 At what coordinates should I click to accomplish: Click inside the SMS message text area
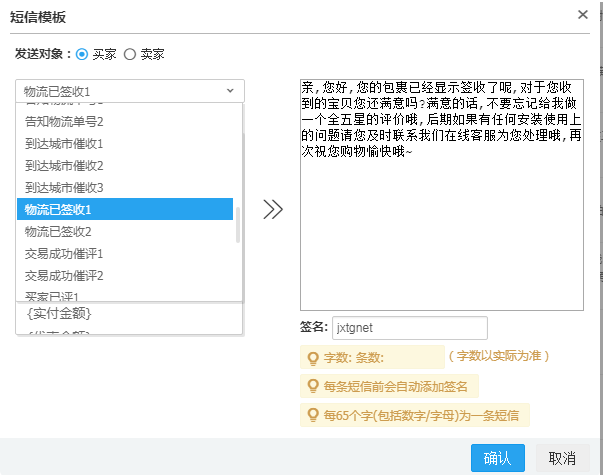click(x=441, y=230)
